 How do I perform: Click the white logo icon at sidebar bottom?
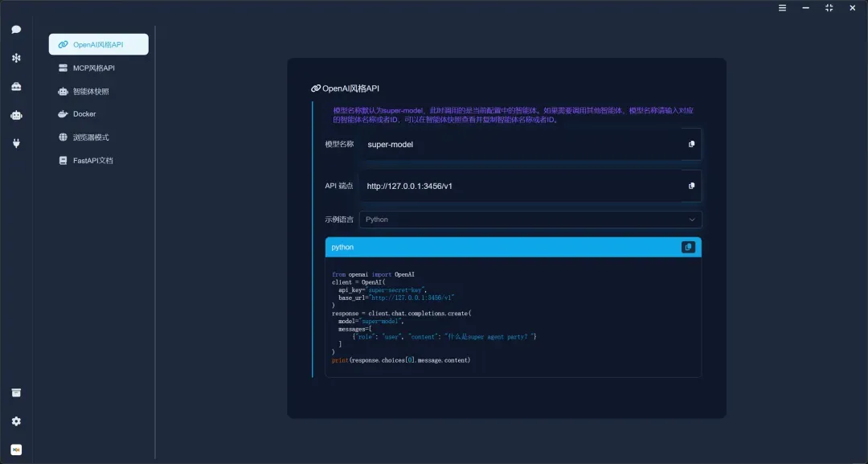point(16,450)
